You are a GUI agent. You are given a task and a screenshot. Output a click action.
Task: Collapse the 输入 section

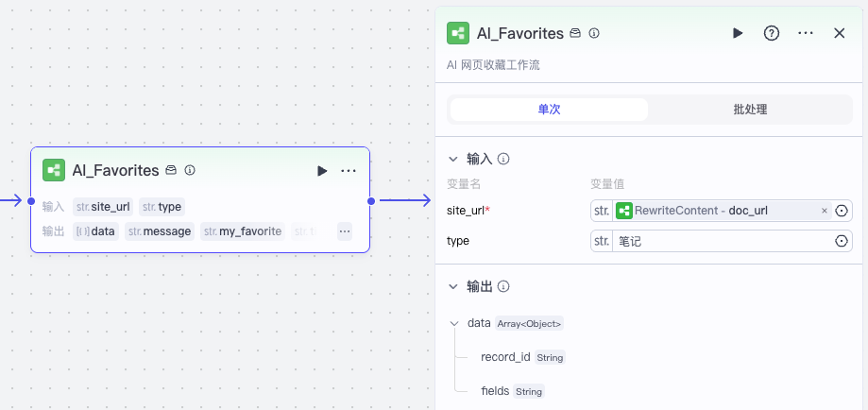pos(452,159)
